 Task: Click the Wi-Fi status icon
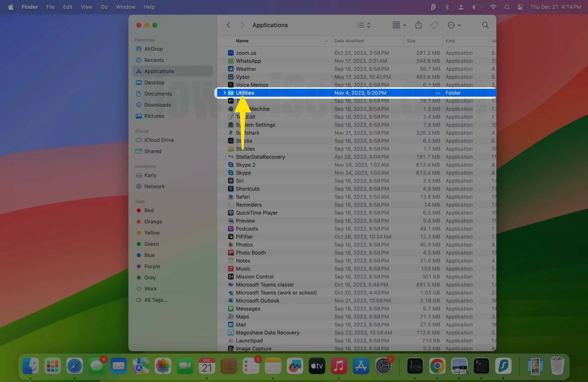(493, 7)
